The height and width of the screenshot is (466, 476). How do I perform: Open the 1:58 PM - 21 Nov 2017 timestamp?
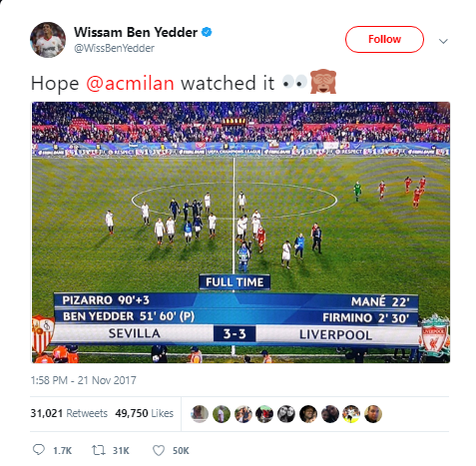click(83, 380)
